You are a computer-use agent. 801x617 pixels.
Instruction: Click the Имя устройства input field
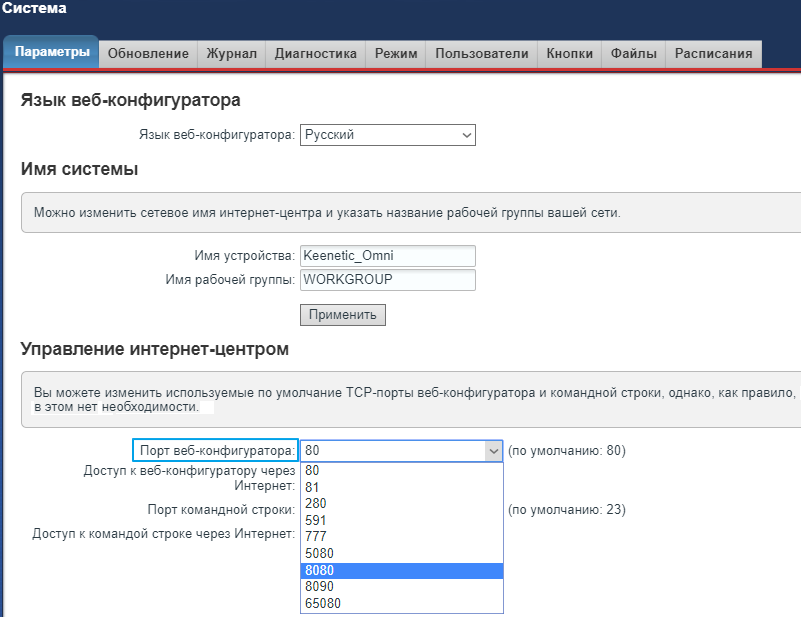pyautogui.click(x=388, y=255)
